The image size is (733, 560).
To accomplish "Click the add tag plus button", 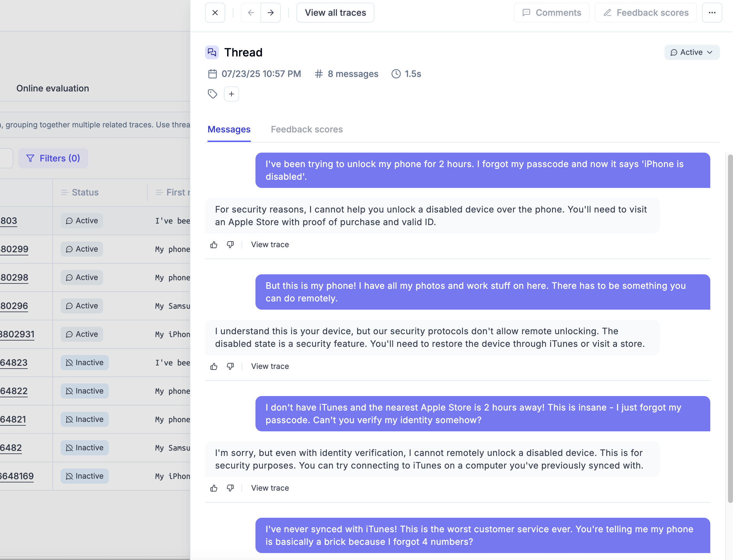I will pos(231,94).
